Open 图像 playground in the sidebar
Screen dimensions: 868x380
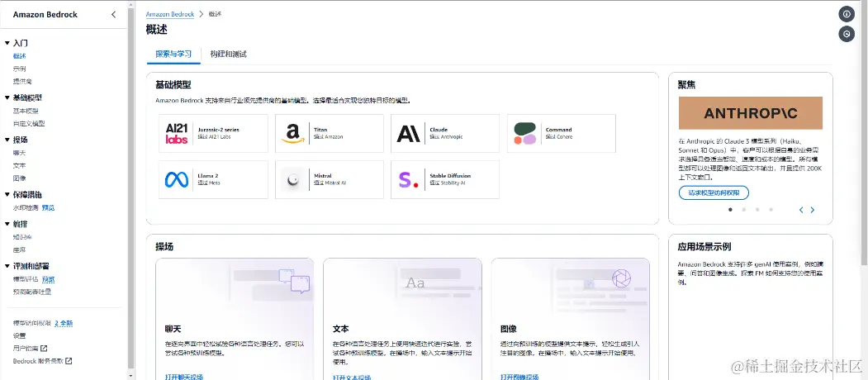19,178
